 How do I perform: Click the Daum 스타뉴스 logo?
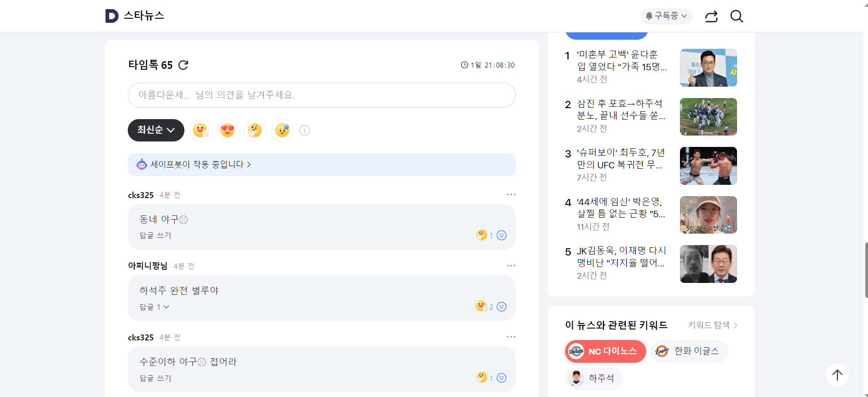135,16
